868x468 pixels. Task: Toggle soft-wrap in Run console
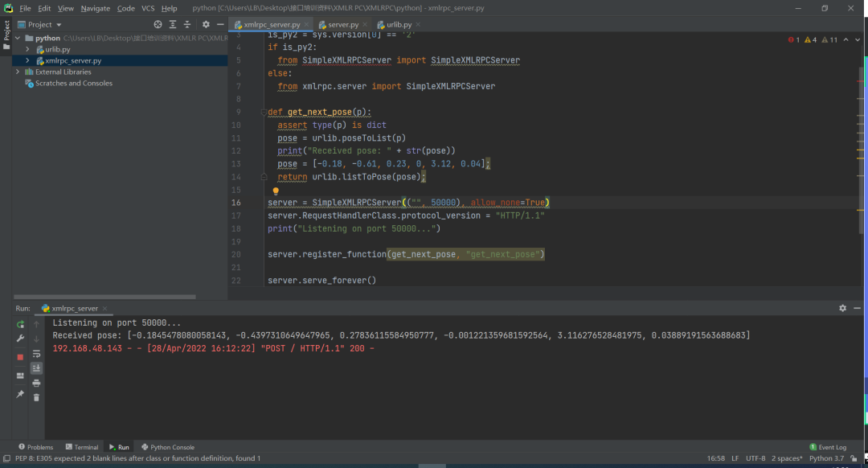click(x=36, y=354)
